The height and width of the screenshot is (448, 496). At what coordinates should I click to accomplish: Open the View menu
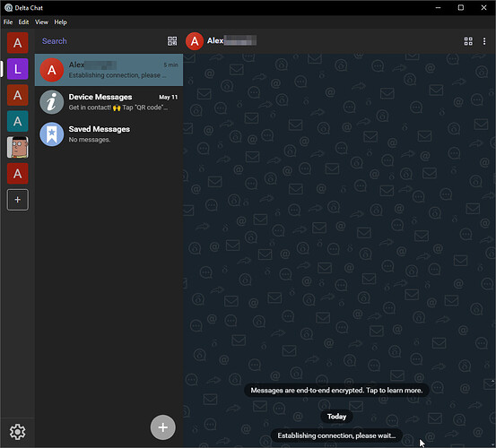(x=41, y=22)
